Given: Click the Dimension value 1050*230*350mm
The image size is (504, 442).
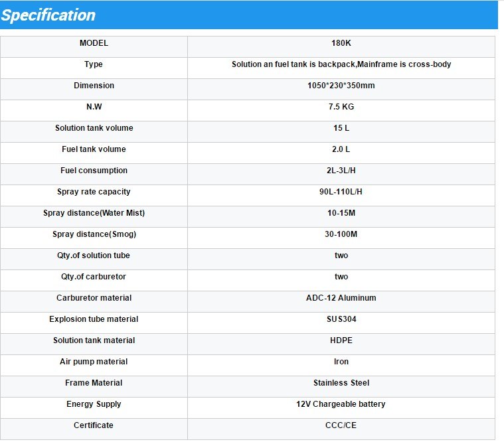Looking at the screenshot, I should point(341,86).
